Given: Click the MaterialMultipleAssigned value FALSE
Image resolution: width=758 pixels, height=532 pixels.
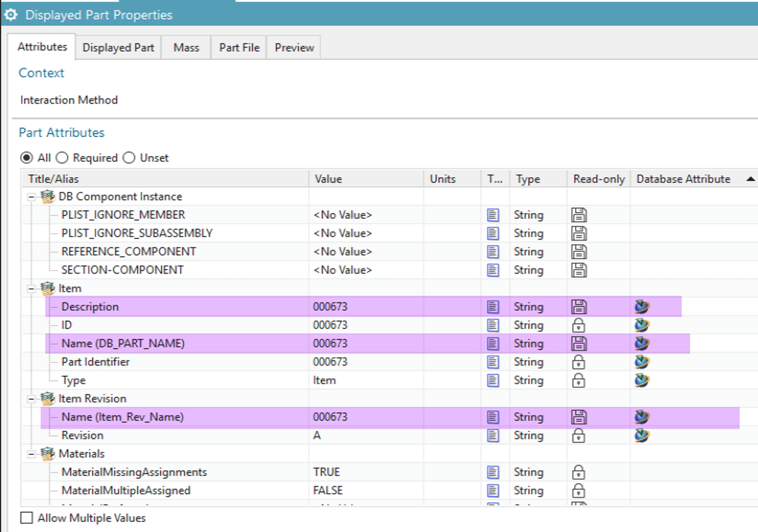Looking at the screenshot, I should pyautogui.click(x=328, y=490).
